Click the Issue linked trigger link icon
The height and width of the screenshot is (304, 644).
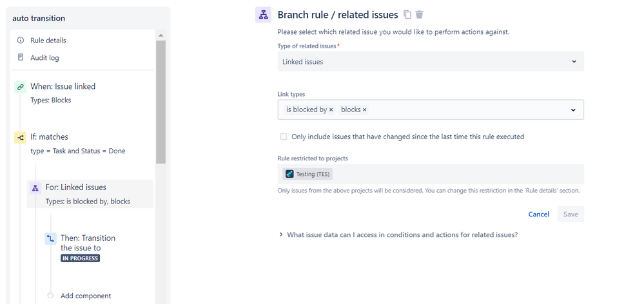point(20,87)
